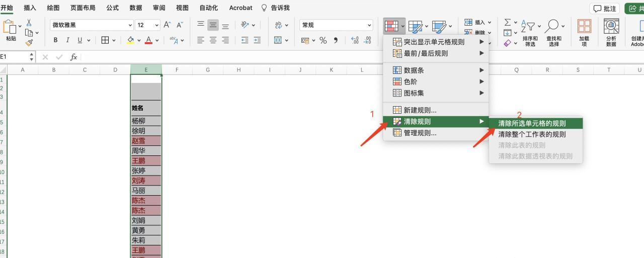This screenshot has width=644, height=258.
Task: Click the Wrap Text icon
Action: point(278,25)
